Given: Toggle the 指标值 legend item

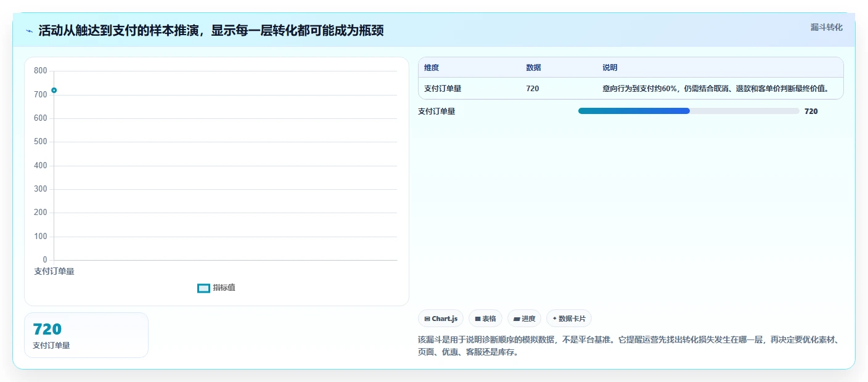Looking at the screenshot, I should click(x=216, y=288).
